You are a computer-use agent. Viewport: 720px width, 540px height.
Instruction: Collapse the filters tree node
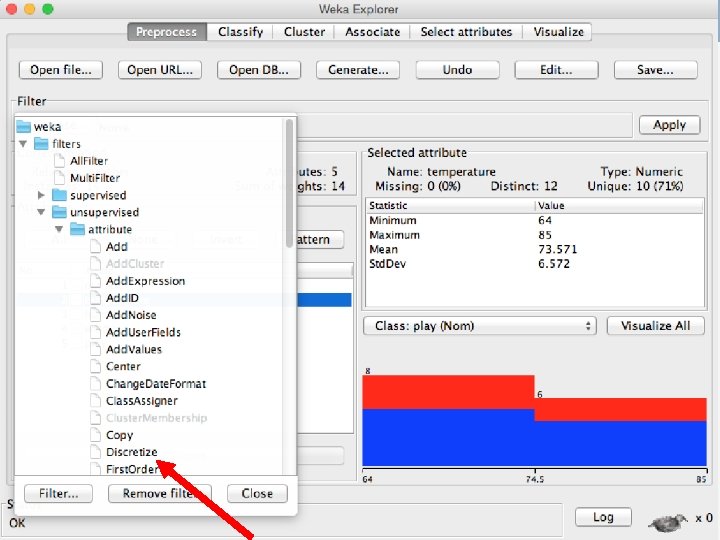[x=23, y=144]
